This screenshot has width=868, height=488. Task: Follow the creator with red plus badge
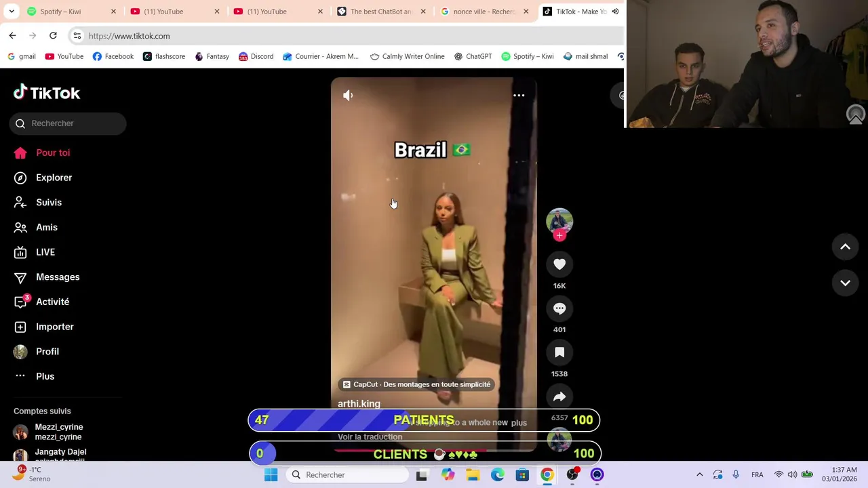(x=559, y=235)
